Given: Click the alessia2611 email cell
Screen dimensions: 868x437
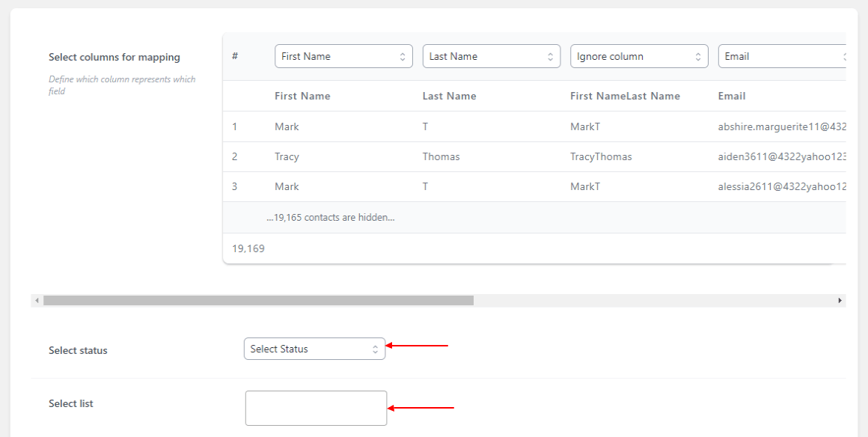Looking at the screenshot, I should pos(782,186).
